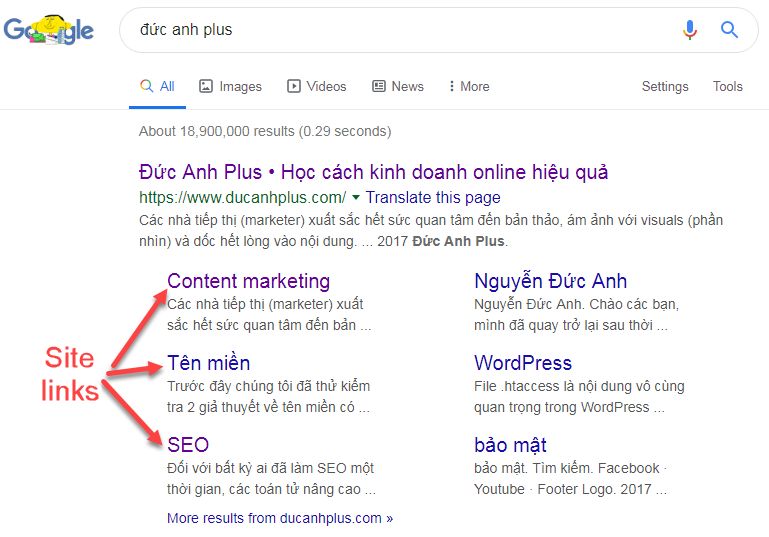Open the 'Đức Anh Plus • Học cách kinh doanh' result
The height and width of the screenshot is (537, 769).
pyautogui.click(x=373, y=172)
